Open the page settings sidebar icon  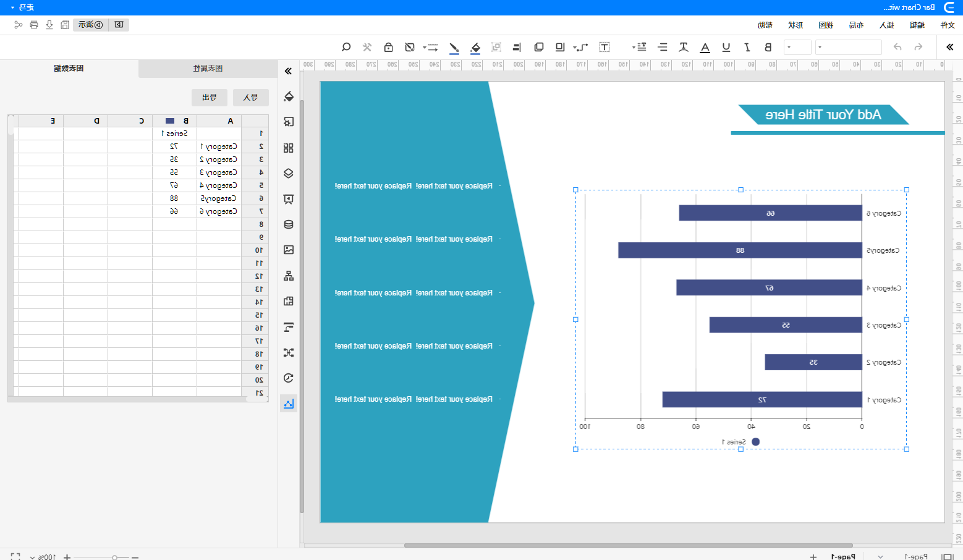coord(289,122)
